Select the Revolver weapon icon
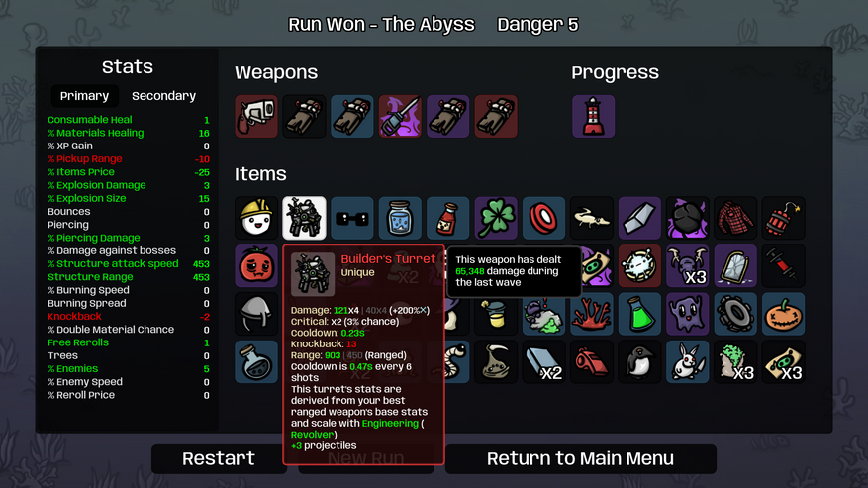The height and width of the screenshot is (488, 868). [256, 117]
